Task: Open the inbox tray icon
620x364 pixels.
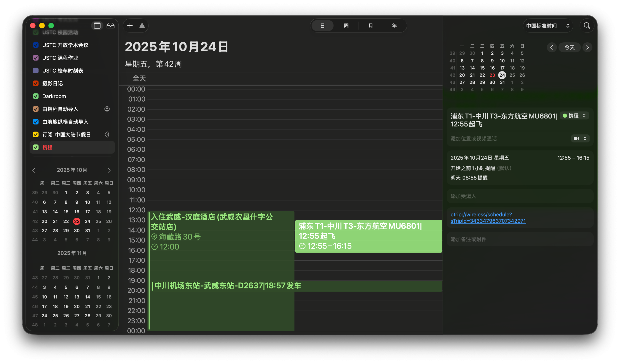Action: coord(110,26)
